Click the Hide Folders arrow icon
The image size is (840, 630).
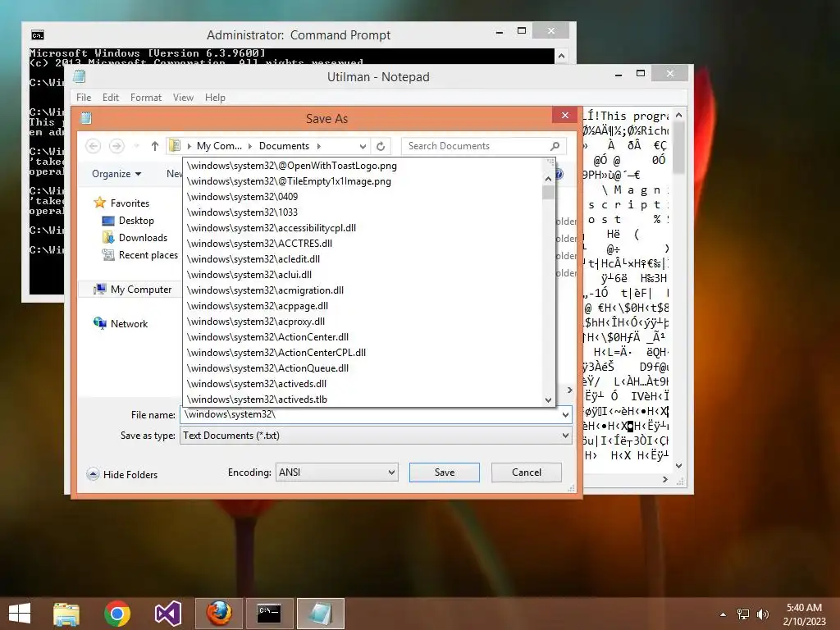[93, 474]
